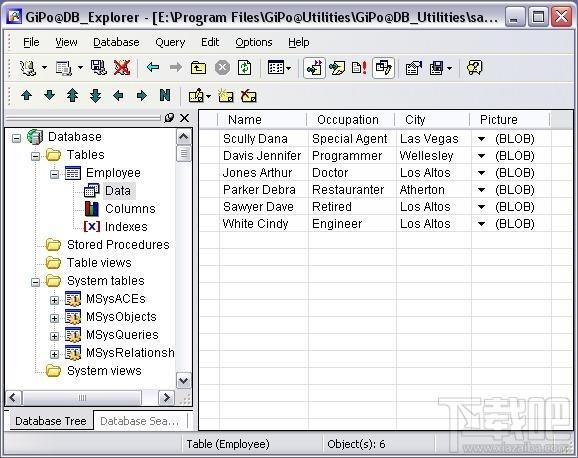Click the N goto record icon
This screenshot has width=578, height=458.
[165, 96]
